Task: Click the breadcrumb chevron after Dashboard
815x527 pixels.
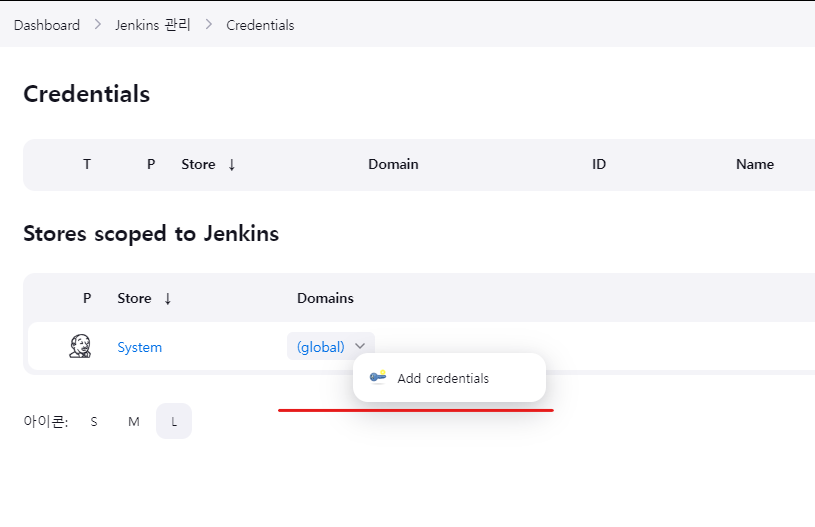Action: tap(98, 24)
